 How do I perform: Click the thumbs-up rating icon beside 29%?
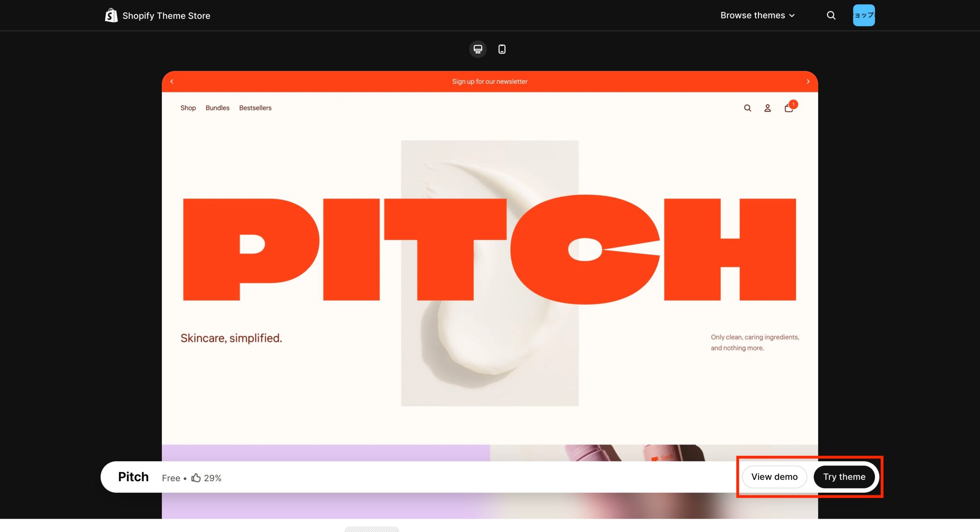(196, 478)
